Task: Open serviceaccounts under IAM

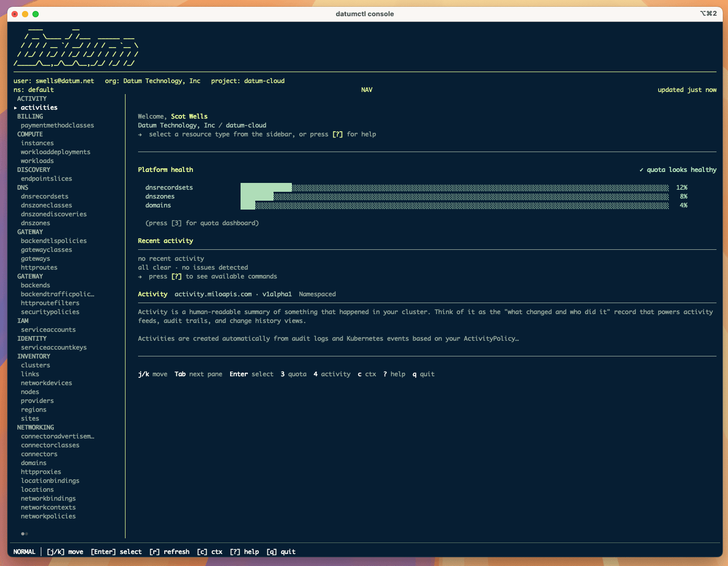Action: (48, 330)
